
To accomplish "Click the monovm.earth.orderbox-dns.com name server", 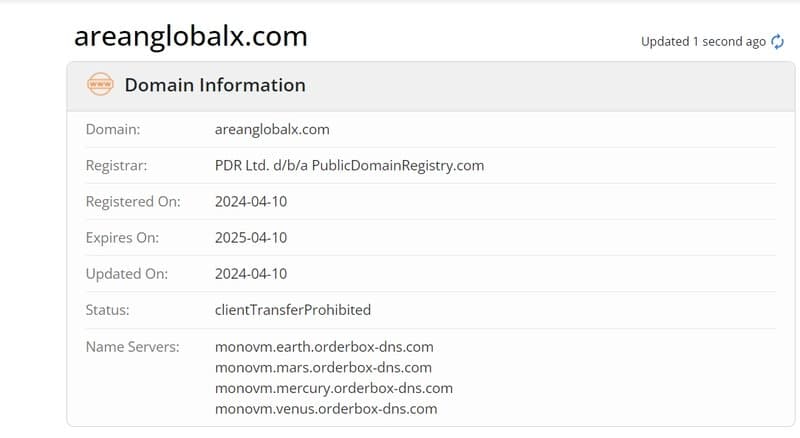I will [324, 347].
